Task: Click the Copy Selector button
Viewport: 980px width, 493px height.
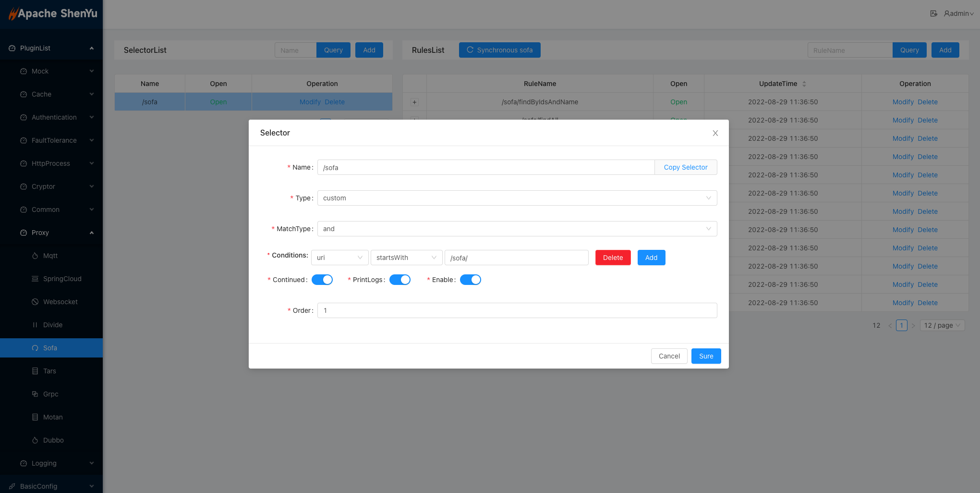Action: coord(685,167)
